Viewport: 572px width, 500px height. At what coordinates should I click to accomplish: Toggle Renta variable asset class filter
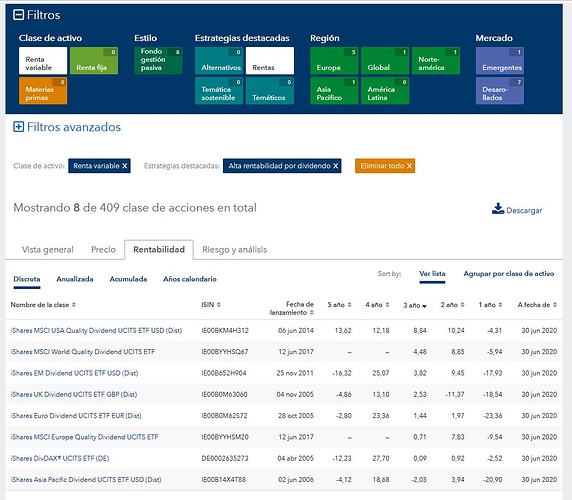(43, 61)
